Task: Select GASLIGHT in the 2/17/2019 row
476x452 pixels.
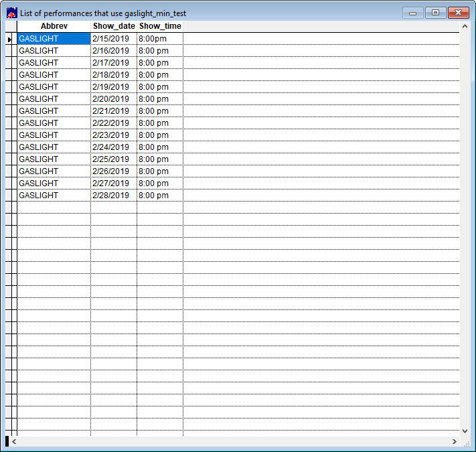Action: tap(54, 63)
